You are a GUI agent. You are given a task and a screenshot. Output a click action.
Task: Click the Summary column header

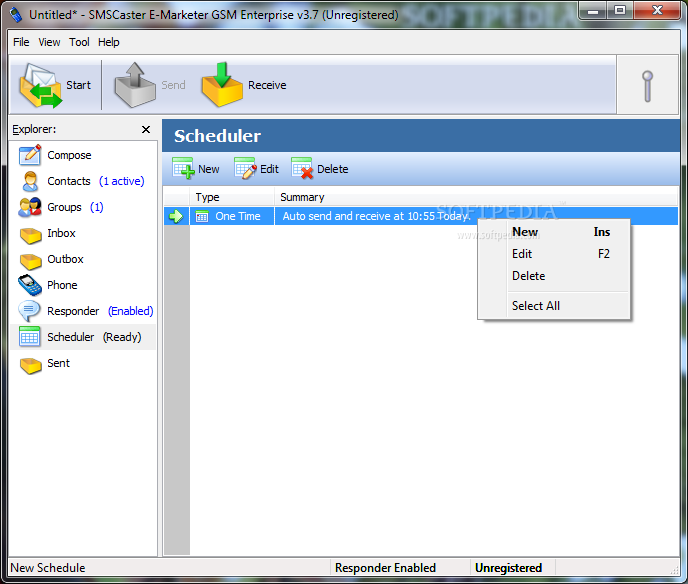tap(476, 197)
